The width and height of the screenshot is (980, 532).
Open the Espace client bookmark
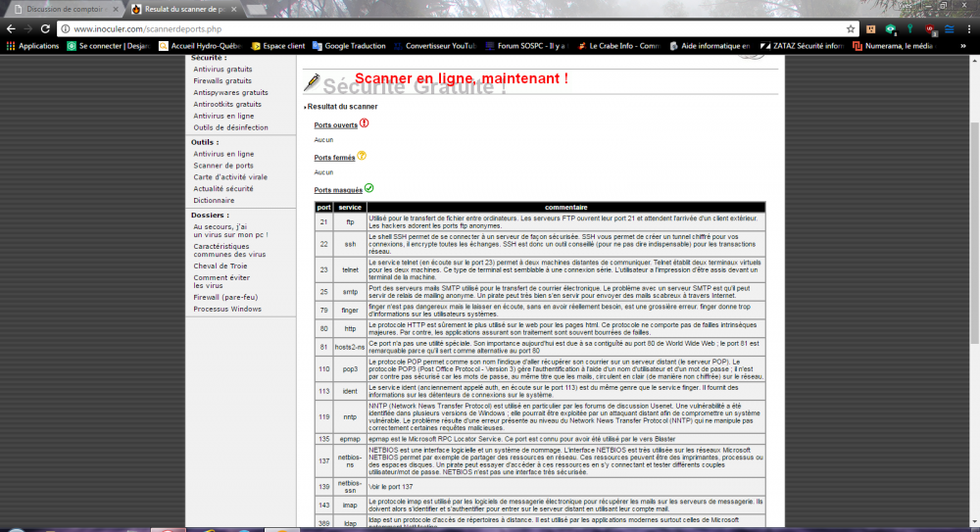coord(277,46)
